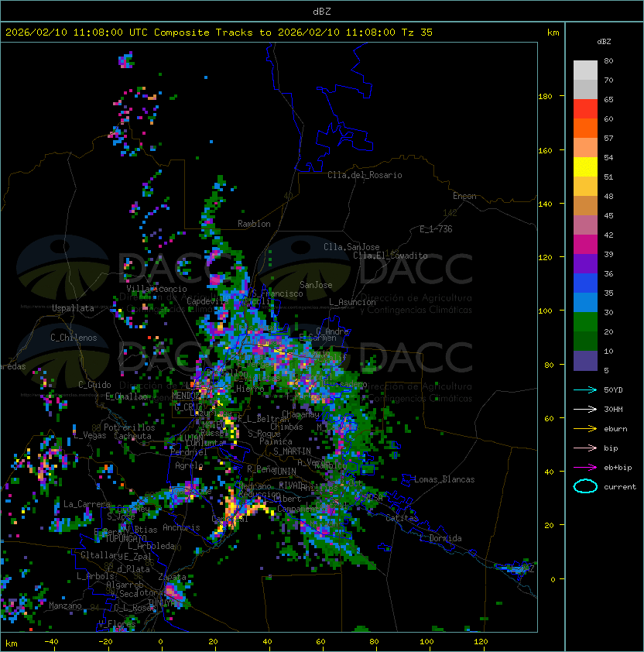Click the 100 km tick on vertical axis

545,311
